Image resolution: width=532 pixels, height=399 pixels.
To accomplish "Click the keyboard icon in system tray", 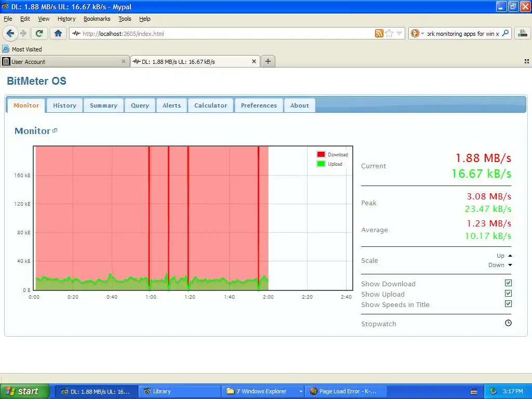I will (x=474, y=392).
